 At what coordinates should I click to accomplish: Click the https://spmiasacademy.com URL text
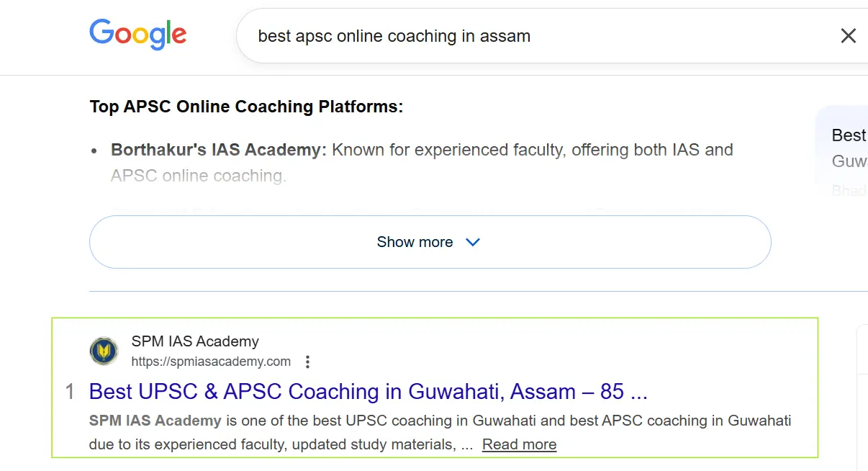(211, 362)
